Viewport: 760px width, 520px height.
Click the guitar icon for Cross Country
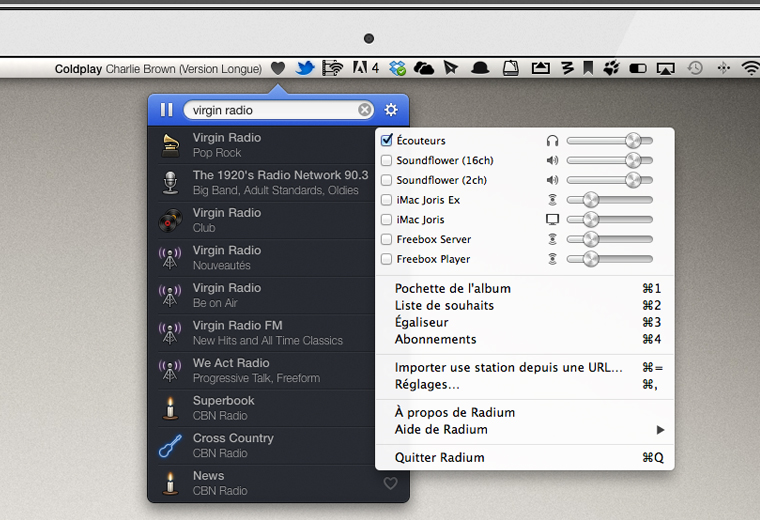pos(170,446)
